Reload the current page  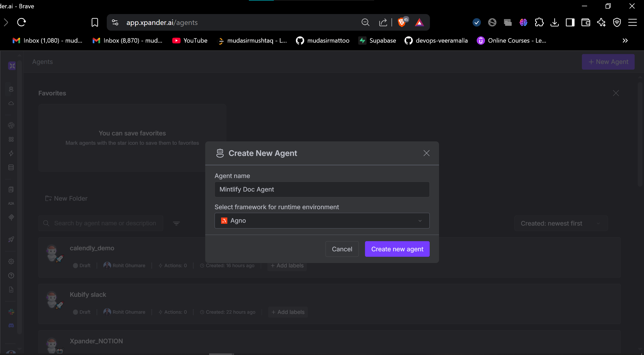(x=22, y=23)
